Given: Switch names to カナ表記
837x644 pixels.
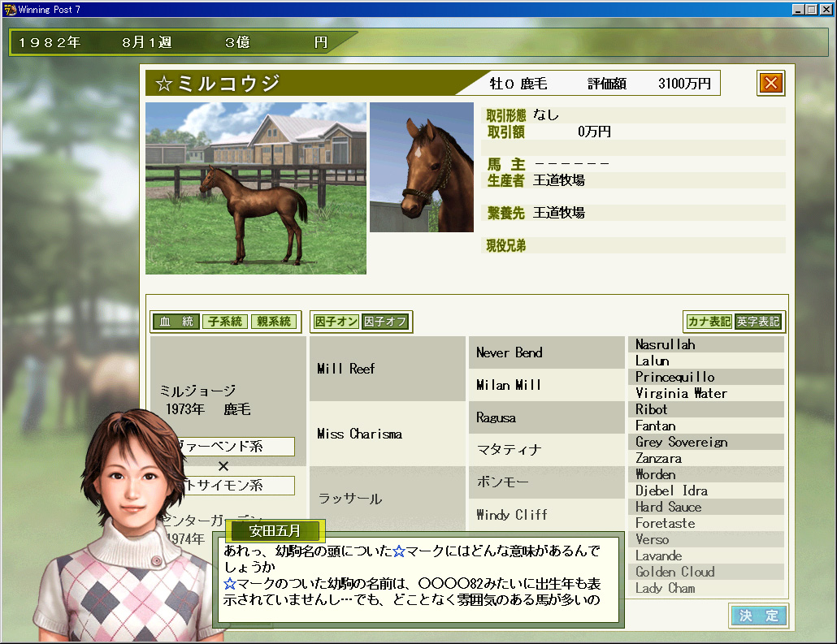Looking at the screenshot, I should pos(709,322).
